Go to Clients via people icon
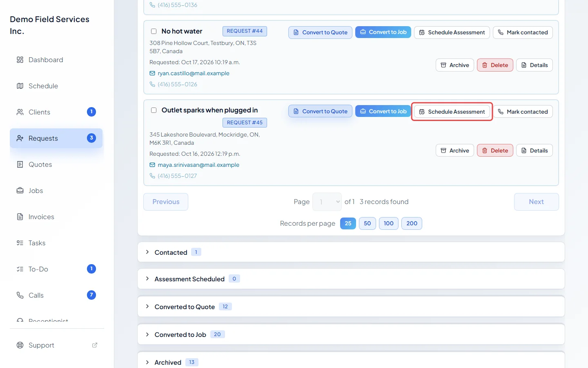Viewport: 588px width, 368px height. tap(20, 112)
